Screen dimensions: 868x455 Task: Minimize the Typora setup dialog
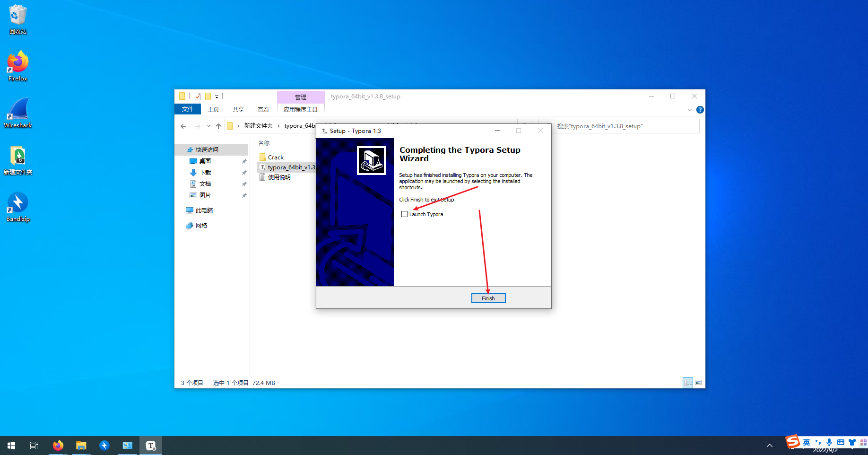point(497,131)
